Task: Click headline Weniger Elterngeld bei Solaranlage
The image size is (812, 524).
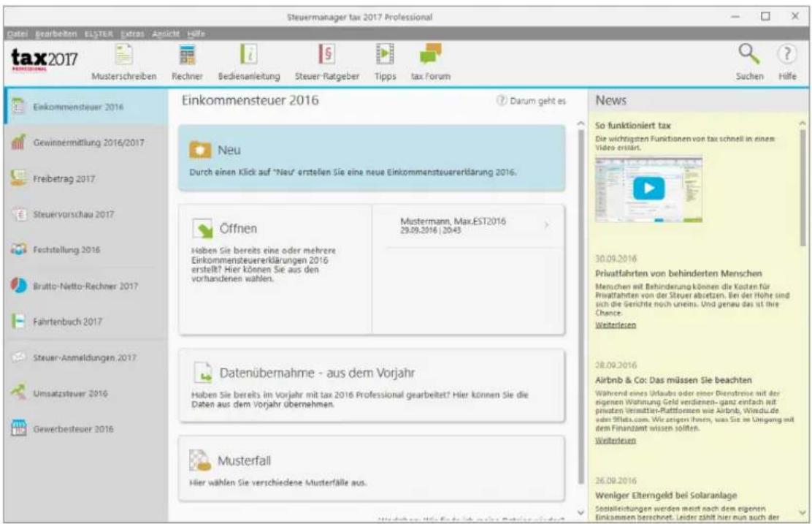Action: [666, 495]
